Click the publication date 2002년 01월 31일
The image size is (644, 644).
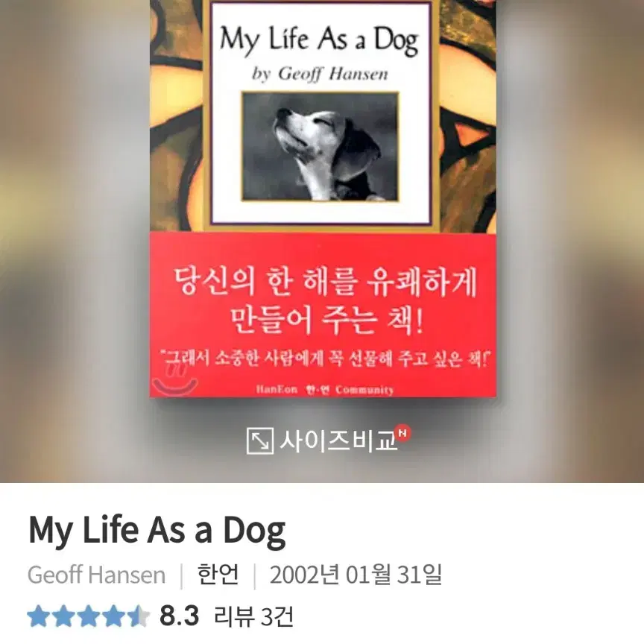click(356, 575)
